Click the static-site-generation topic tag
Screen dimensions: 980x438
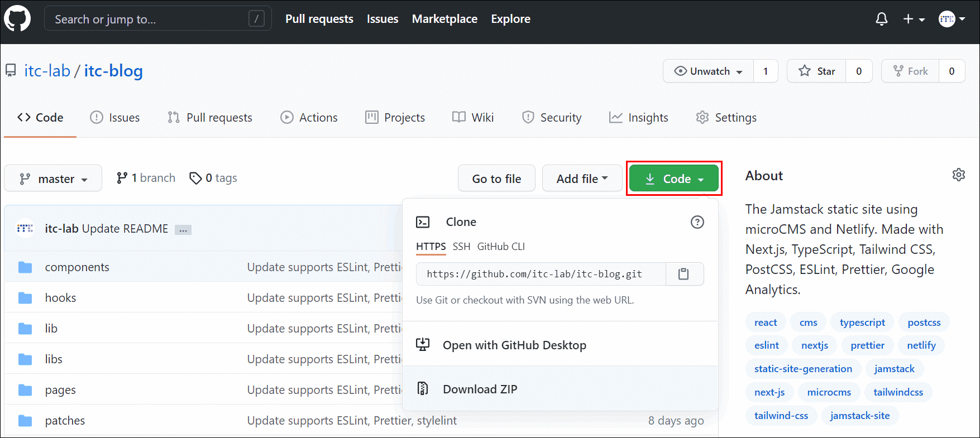point(803,369)
